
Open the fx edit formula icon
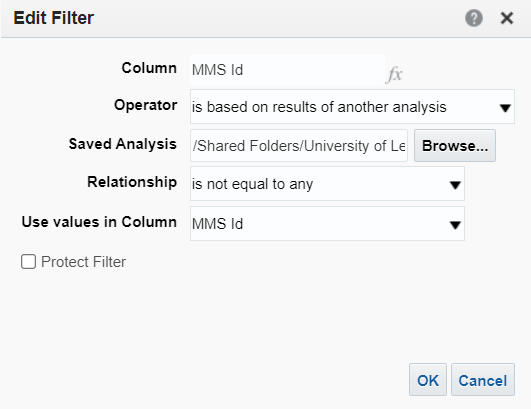click(x=395, y=74)
